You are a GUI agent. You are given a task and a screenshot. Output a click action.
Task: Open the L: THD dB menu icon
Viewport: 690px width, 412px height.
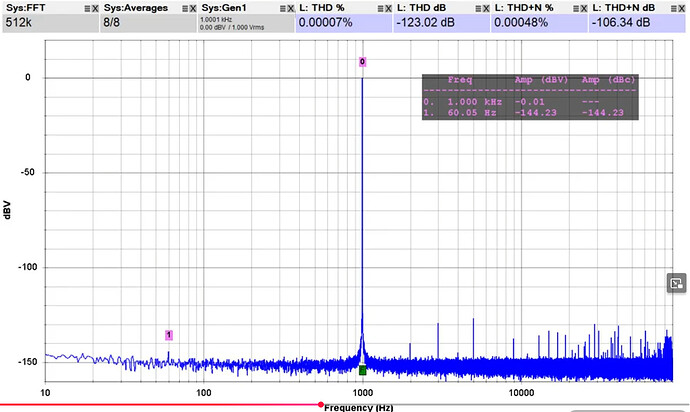point(478,8)
